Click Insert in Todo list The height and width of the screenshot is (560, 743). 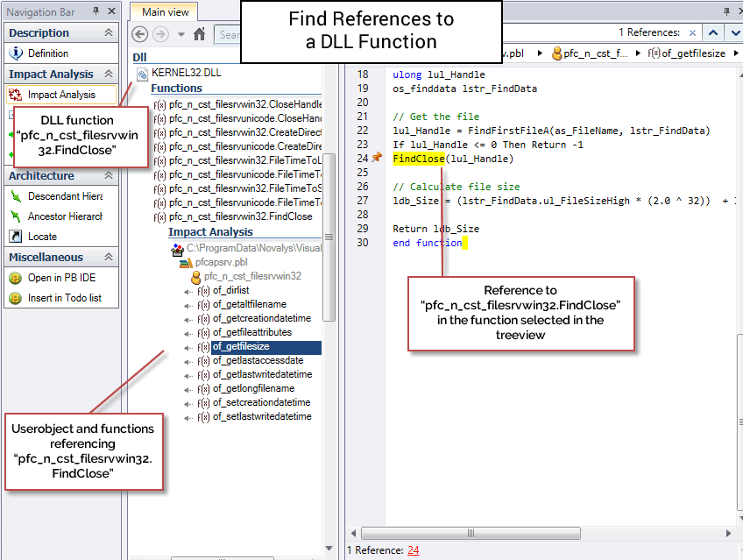tap(64, 298)
